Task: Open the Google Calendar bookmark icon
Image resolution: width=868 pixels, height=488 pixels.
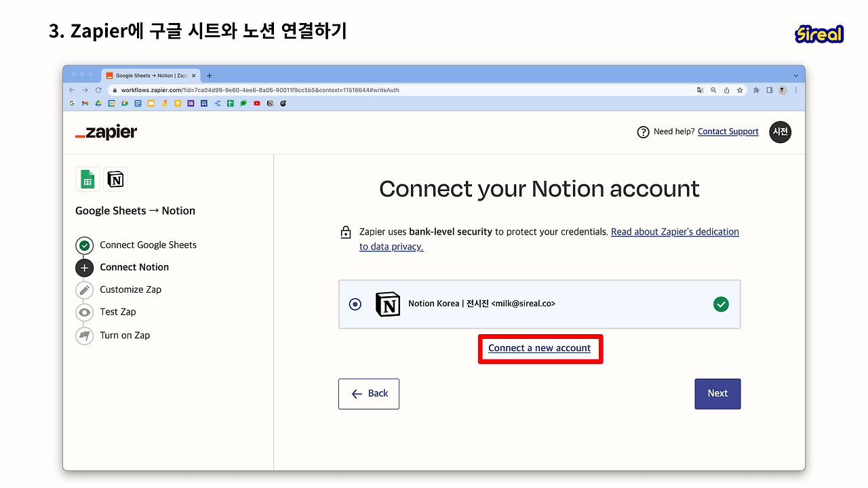Action: [x=112, y=104]
